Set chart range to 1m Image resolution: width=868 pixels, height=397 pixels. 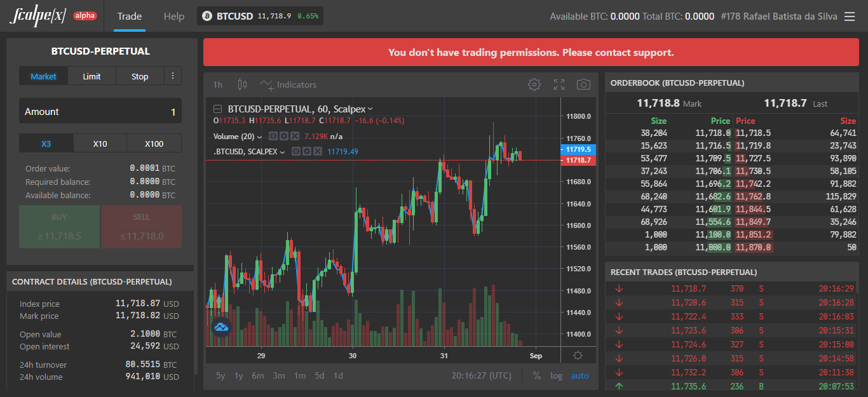pyautogui.click(x=300, y=375)
